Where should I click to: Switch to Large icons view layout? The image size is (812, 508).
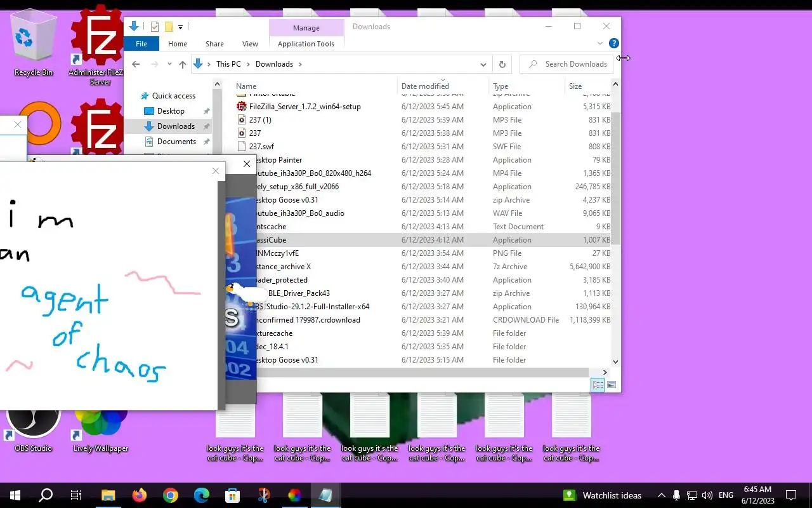[612, 385]
